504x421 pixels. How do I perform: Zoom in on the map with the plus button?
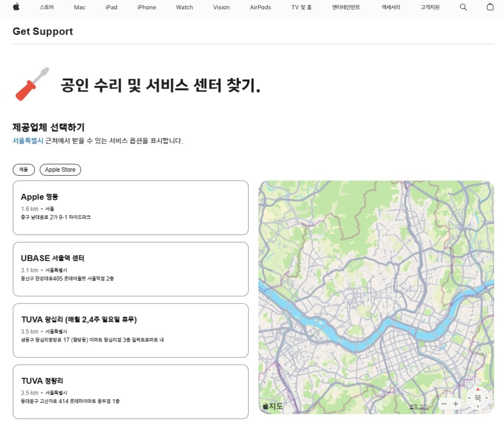click(x=456, y=403)
